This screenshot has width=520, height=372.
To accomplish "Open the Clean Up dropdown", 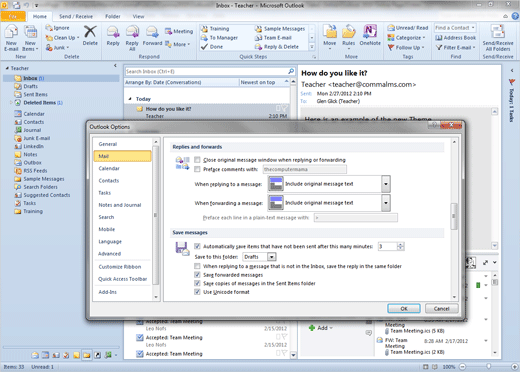I will (x=63, y=38).
